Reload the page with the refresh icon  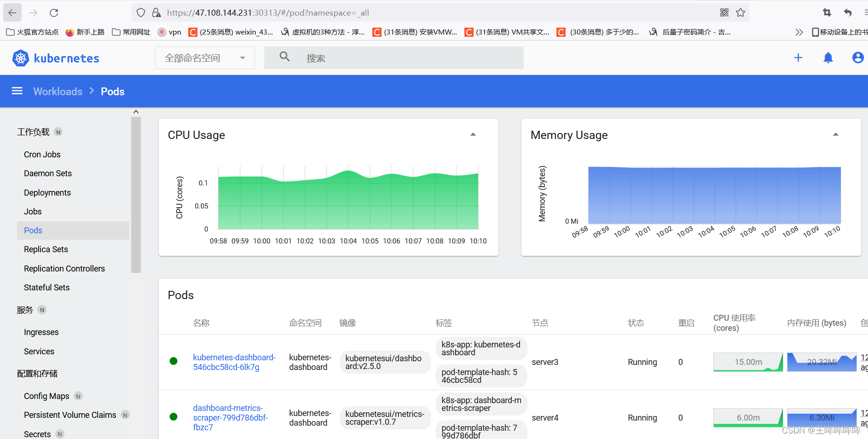click(54, 12)
